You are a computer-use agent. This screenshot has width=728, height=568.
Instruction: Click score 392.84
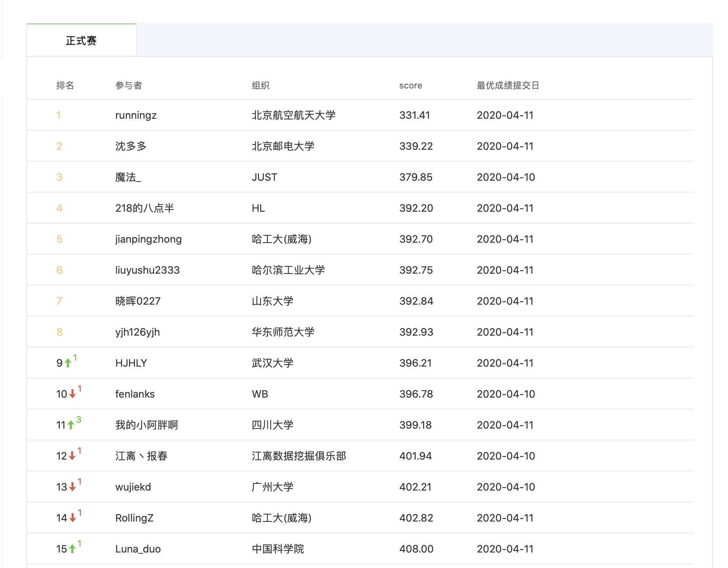(416, 301)
